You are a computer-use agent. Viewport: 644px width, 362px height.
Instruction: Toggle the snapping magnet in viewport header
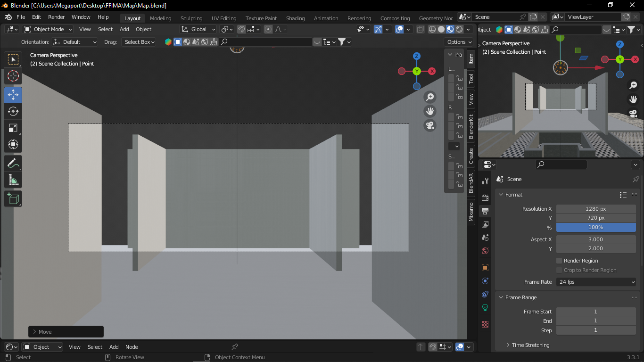coord(241,29)
